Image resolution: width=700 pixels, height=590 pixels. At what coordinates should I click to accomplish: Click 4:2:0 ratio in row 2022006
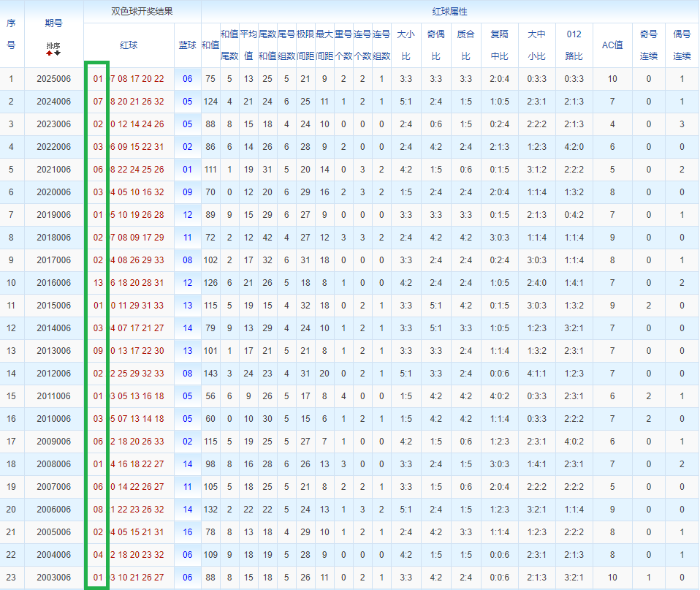(574, 147)
